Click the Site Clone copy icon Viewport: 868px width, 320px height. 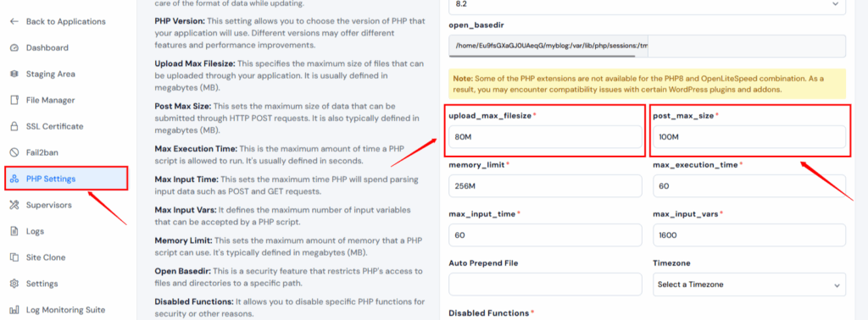pos(15,257)
